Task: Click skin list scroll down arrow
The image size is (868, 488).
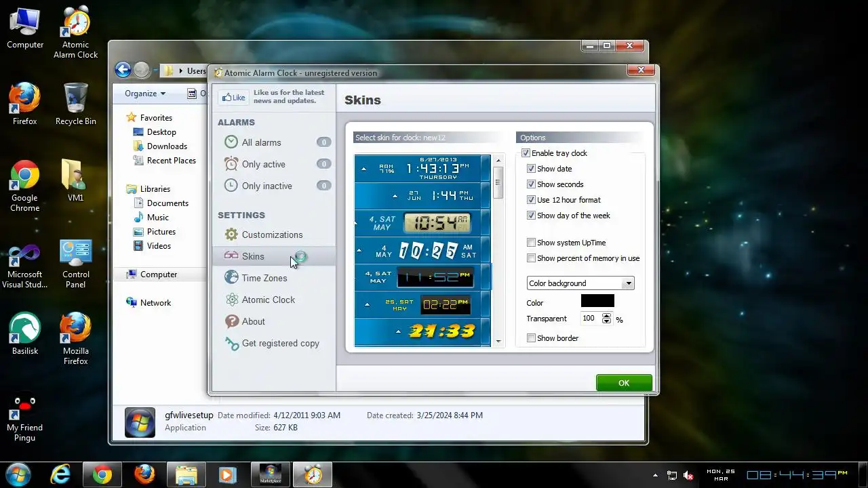Action: pyautogui.click(x=498, y=342)
